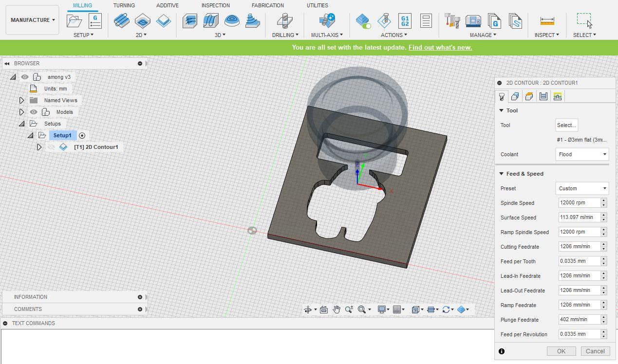This screenshot has height=364, width=618.
Task: Open the Geometry tab in 2D Contour panel
Action: [515, 96]
